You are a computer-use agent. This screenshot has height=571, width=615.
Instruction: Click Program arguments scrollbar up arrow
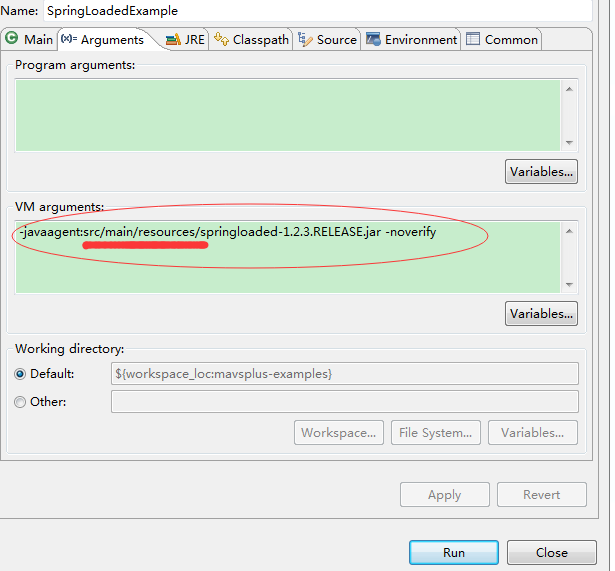pyautogui.click(x=570, y=89)
